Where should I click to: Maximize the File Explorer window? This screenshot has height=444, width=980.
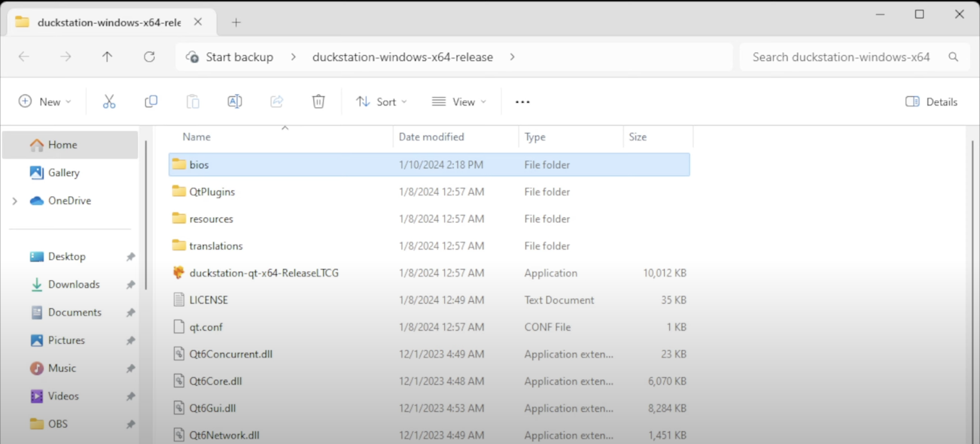pyautogui.click(x=920, y=14)
